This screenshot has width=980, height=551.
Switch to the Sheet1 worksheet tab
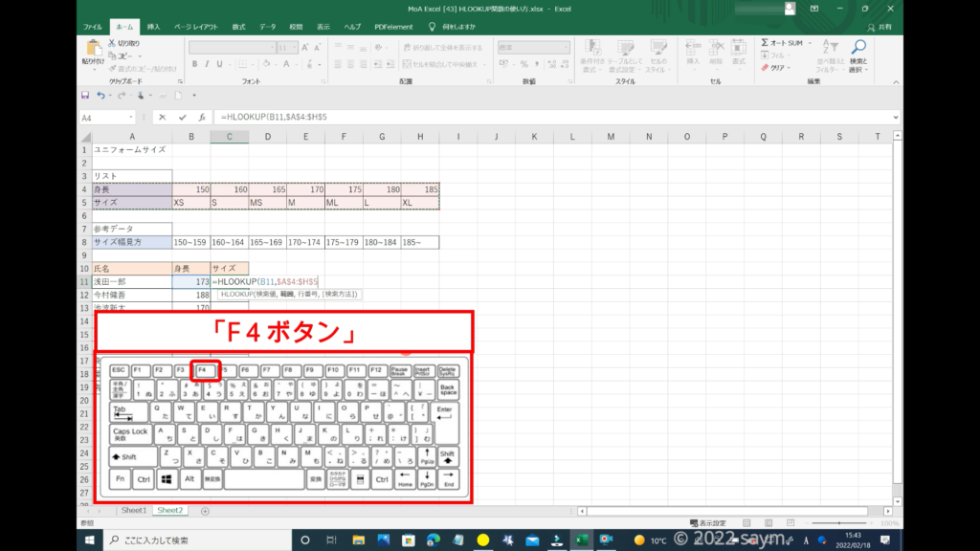pyautogui.click(x=134, y=511)
